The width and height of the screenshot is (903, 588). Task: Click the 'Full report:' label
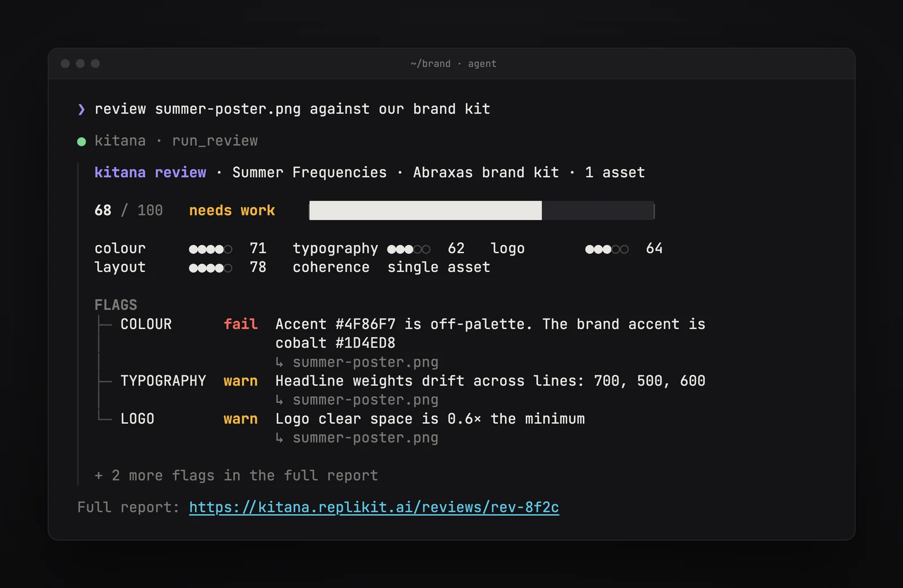[128, 507]
